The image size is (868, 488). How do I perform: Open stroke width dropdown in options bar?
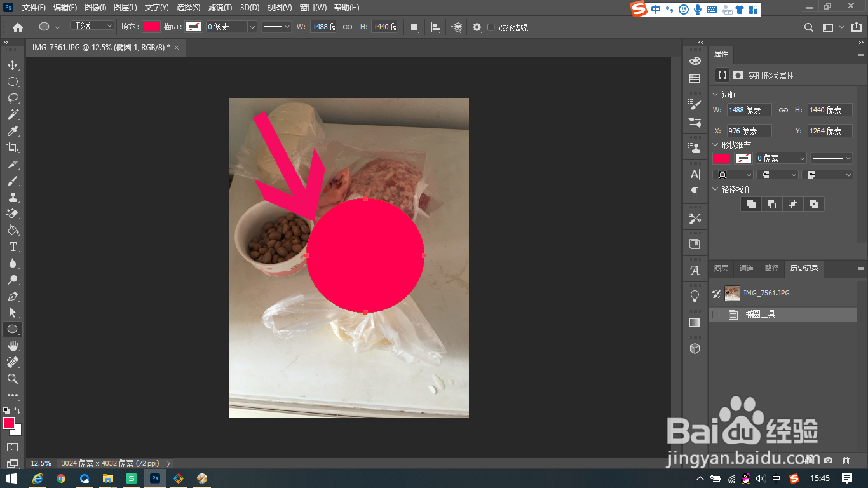252,27
